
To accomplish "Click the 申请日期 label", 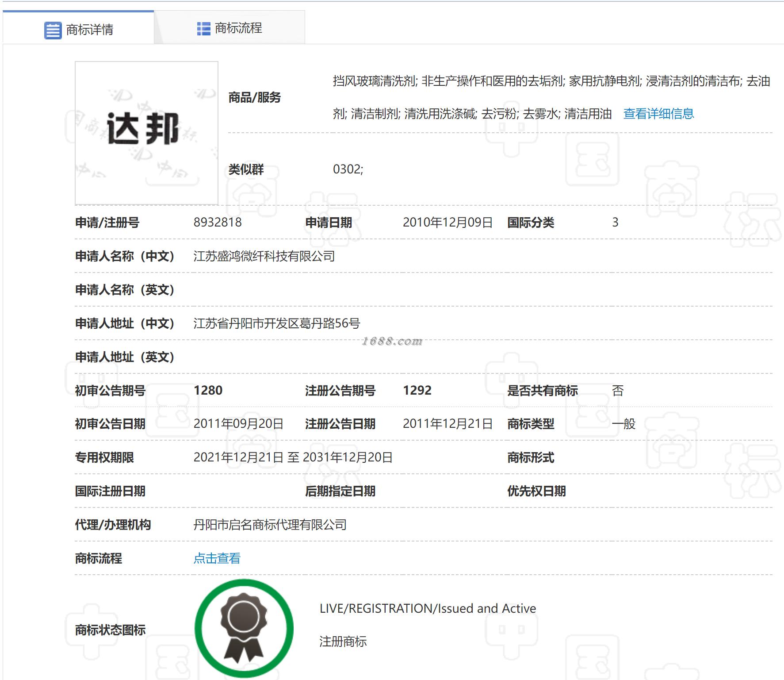I will click(329, 222).
